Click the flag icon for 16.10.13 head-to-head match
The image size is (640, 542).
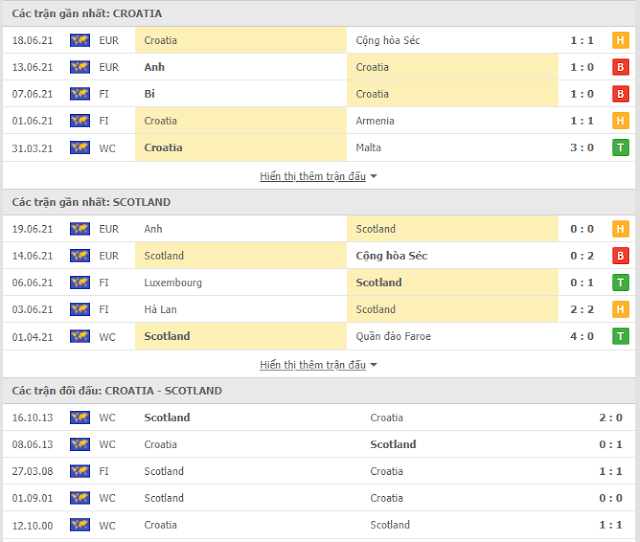tap(80, 418)
